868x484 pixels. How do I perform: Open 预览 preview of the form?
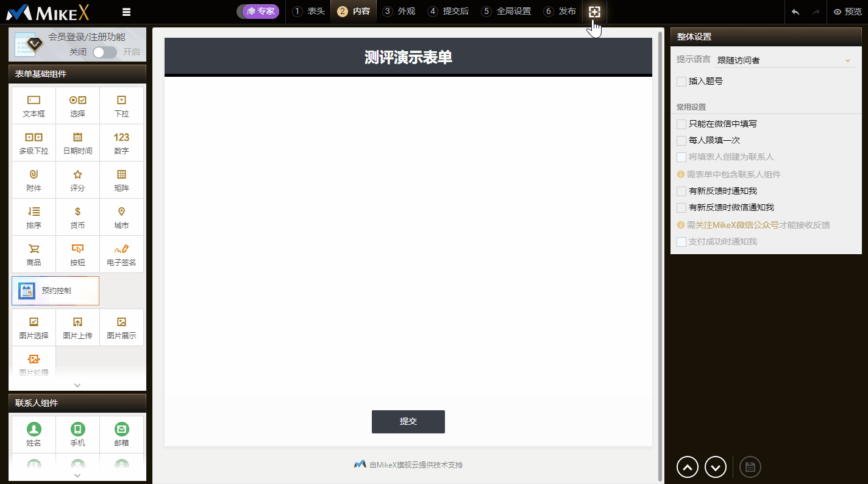click(847, 12)
